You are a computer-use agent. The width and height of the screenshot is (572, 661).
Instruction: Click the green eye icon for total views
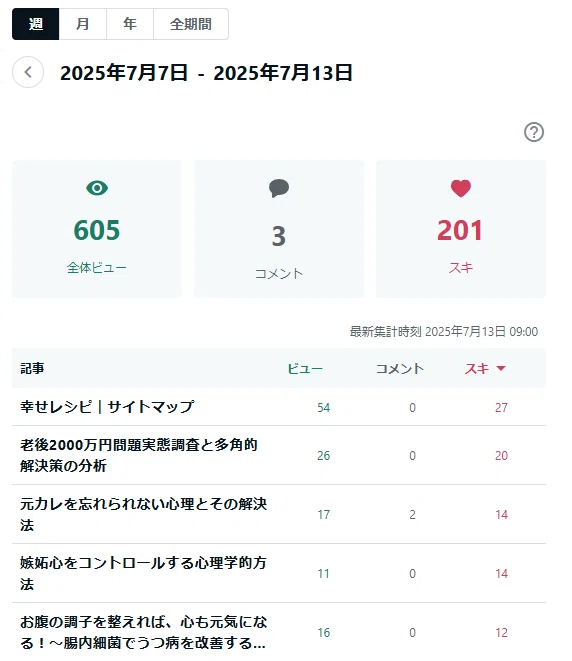pyautogui.click(x=97, y=188)
